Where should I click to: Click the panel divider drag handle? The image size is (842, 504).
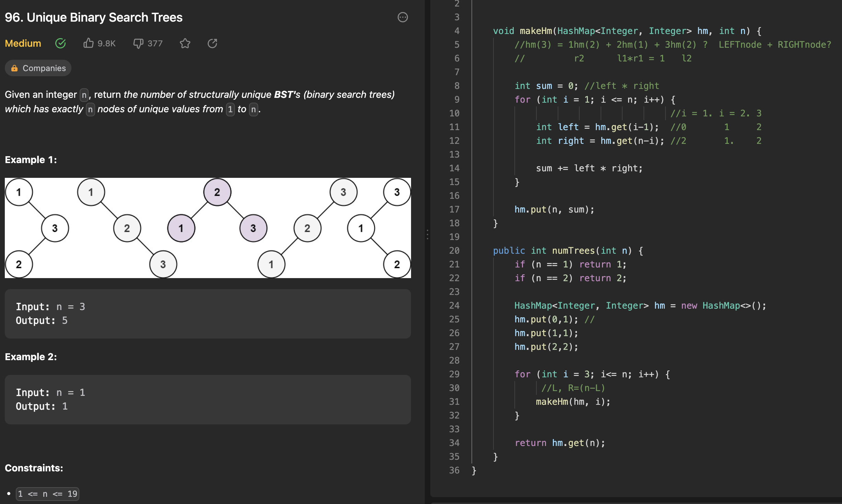pos(427,234)
